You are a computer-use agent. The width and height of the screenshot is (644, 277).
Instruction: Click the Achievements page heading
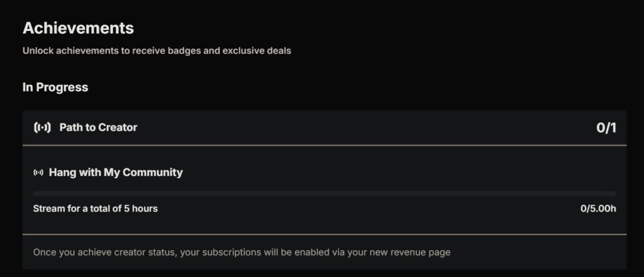click(78, 28)
